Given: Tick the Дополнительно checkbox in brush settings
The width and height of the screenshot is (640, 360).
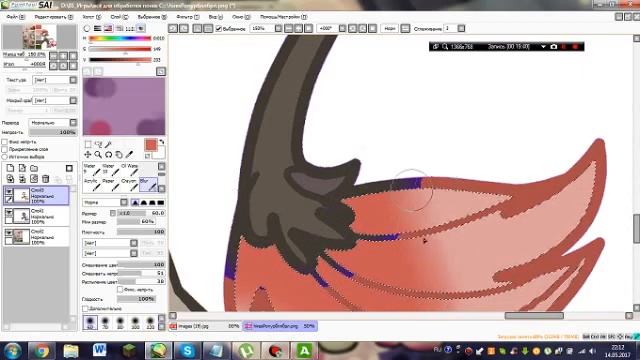Looking at the screenshot, I should [85, 308].
